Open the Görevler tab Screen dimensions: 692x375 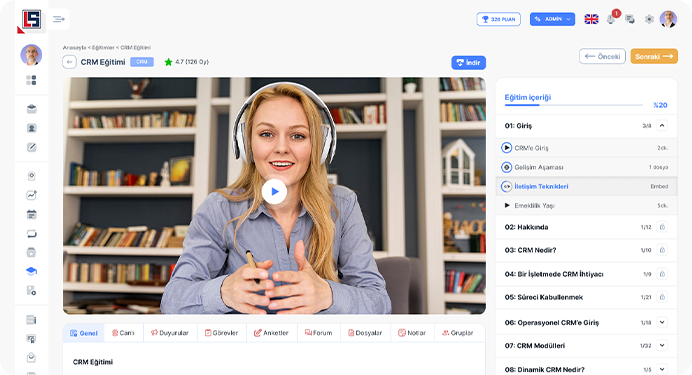tap(222, 333)
